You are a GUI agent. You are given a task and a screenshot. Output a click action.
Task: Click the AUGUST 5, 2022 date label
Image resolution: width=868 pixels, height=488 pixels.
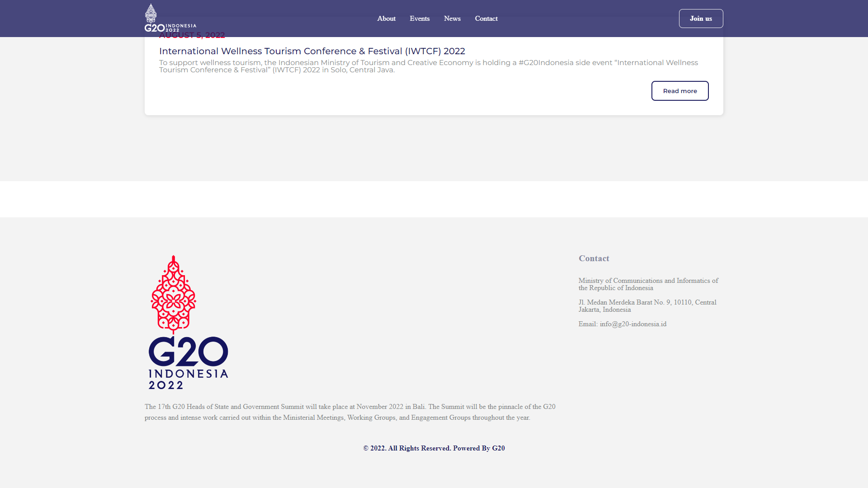click(x=192, y=35)
